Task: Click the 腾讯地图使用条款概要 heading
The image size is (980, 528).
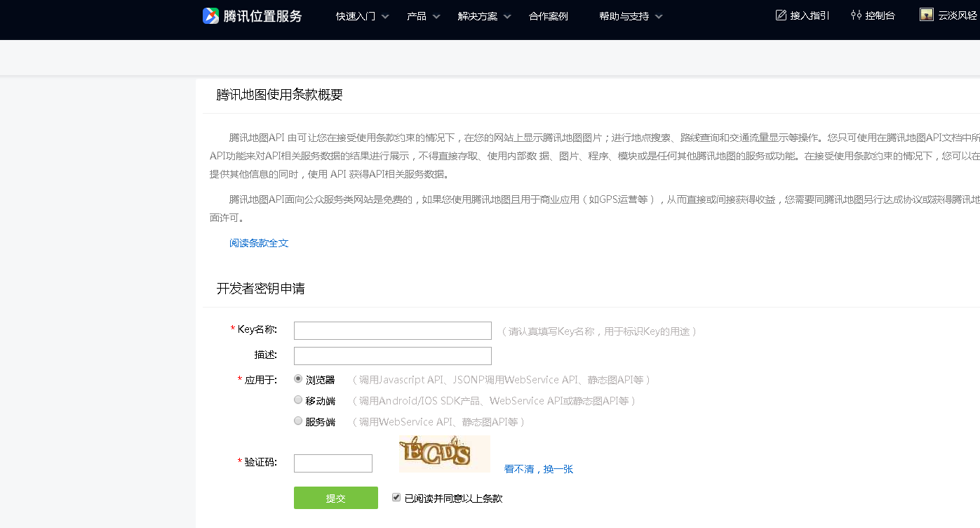Action: 279,95
